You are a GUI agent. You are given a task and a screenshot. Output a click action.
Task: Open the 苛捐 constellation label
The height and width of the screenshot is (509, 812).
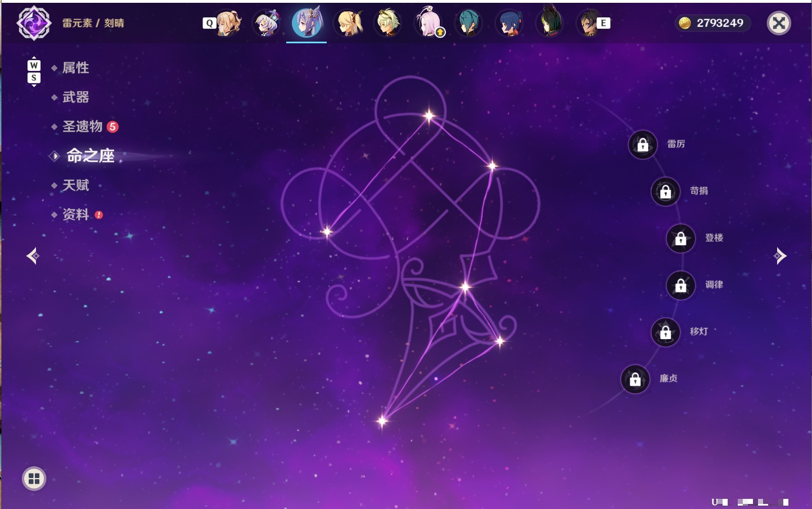click(x=699, y=191)
